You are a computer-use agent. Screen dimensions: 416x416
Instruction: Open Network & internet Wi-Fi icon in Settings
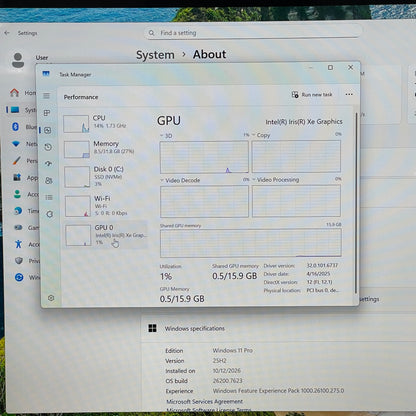tap(16, 144)
